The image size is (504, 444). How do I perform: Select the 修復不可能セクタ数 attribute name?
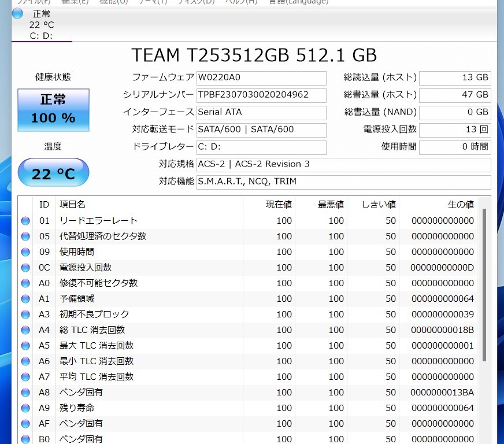coord(98,283)
